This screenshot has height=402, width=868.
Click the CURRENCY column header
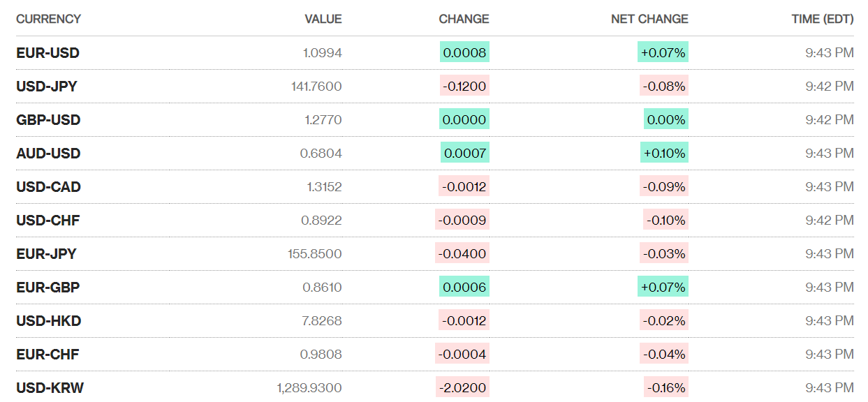tap(48, 19)
